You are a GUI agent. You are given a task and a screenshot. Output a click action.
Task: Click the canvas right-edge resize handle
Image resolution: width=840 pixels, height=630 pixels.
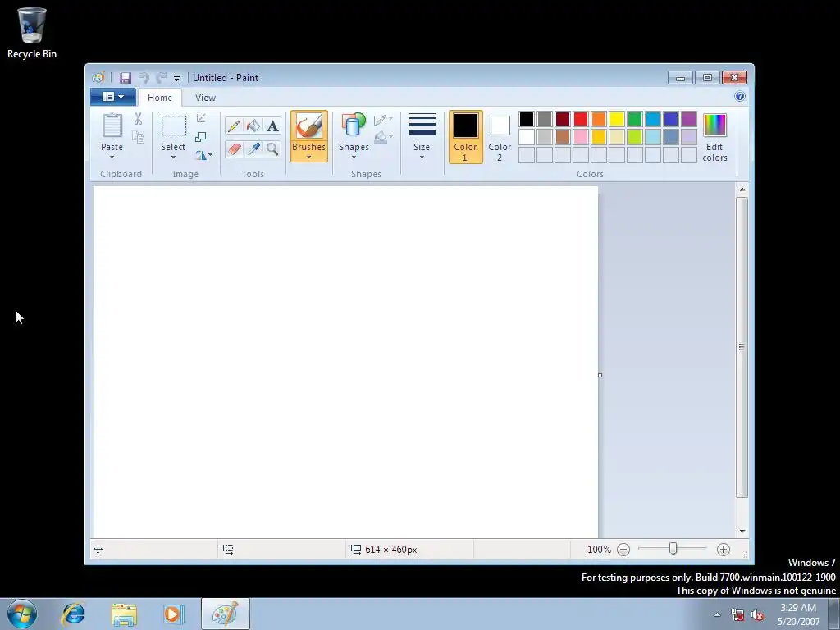(x=600, y=375)
